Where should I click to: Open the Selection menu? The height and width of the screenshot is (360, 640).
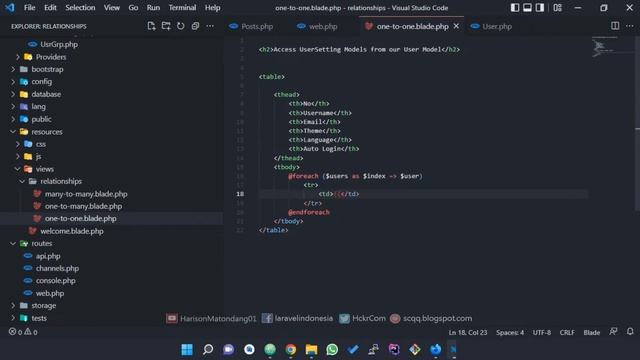click(x=80, y=8)
